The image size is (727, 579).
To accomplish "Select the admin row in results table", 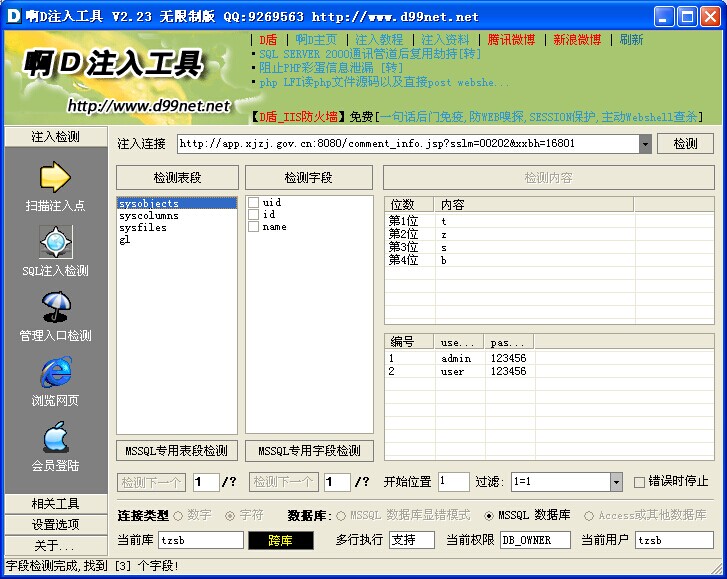I will 549,358.
